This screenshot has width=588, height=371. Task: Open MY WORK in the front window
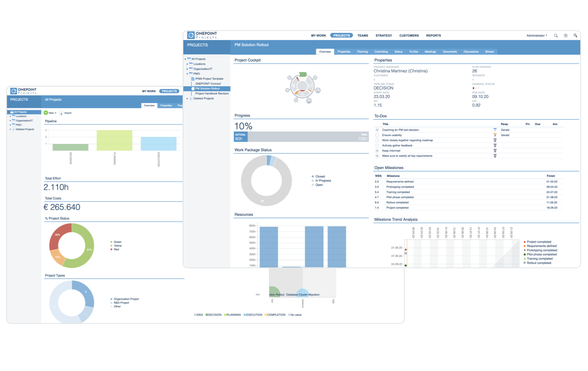[x=318, y=36]
